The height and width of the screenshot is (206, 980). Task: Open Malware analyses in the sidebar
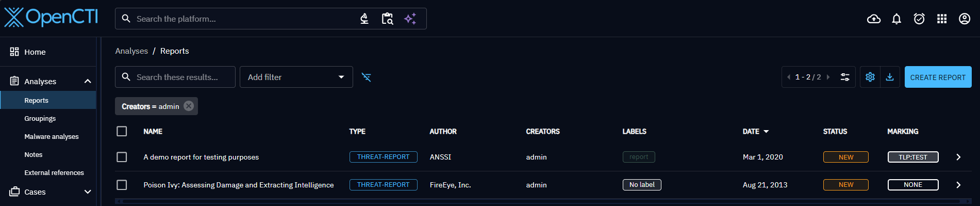pyautogui.click(x=48, y=136)
